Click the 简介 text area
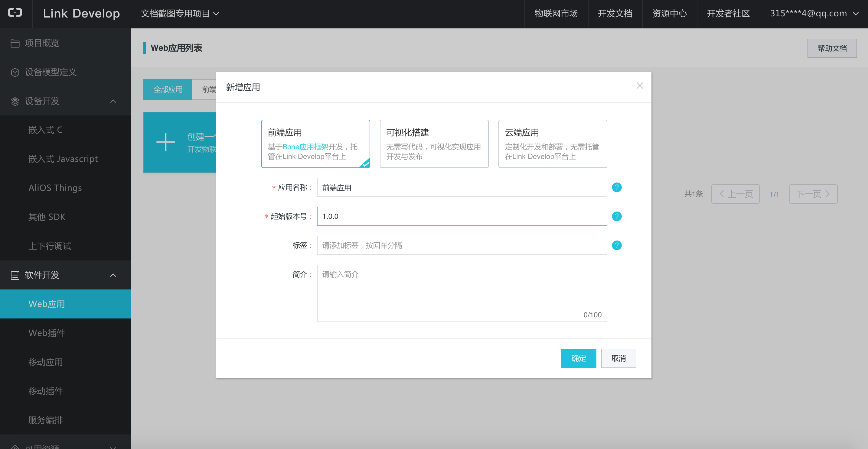The height and width of the screenshot is (449, 868). [x=462, y=293]
